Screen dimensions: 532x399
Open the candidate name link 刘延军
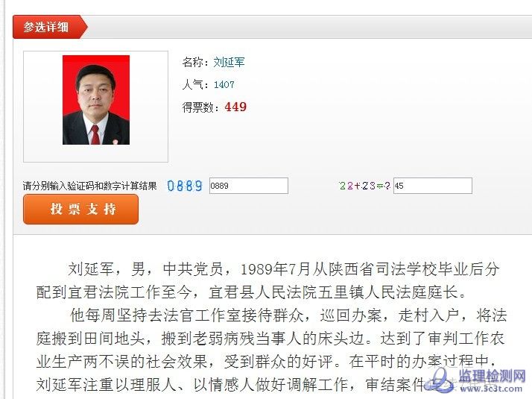[x=229, y=62]
